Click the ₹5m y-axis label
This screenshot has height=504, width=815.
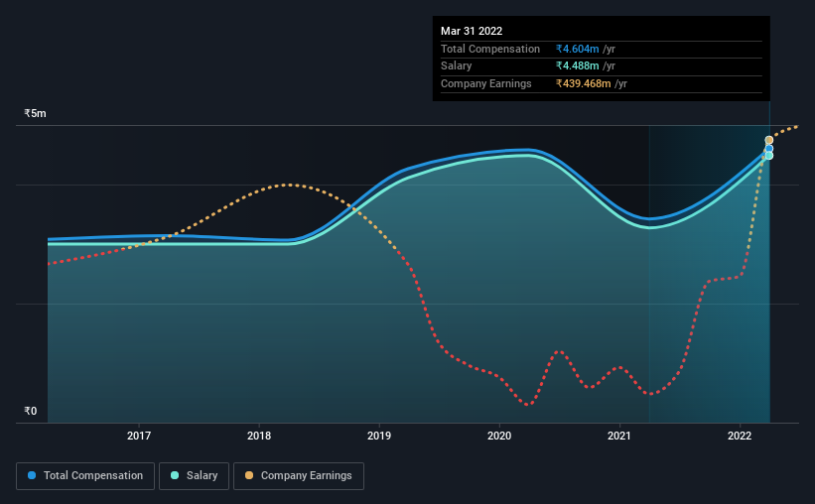35,113
